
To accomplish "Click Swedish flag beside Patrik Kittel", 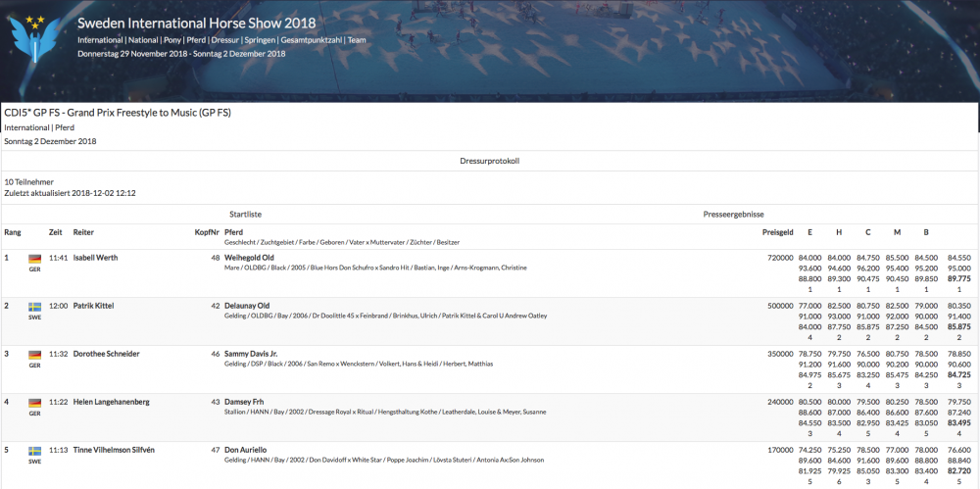I will pyautogui.click(x=34, y=306).
